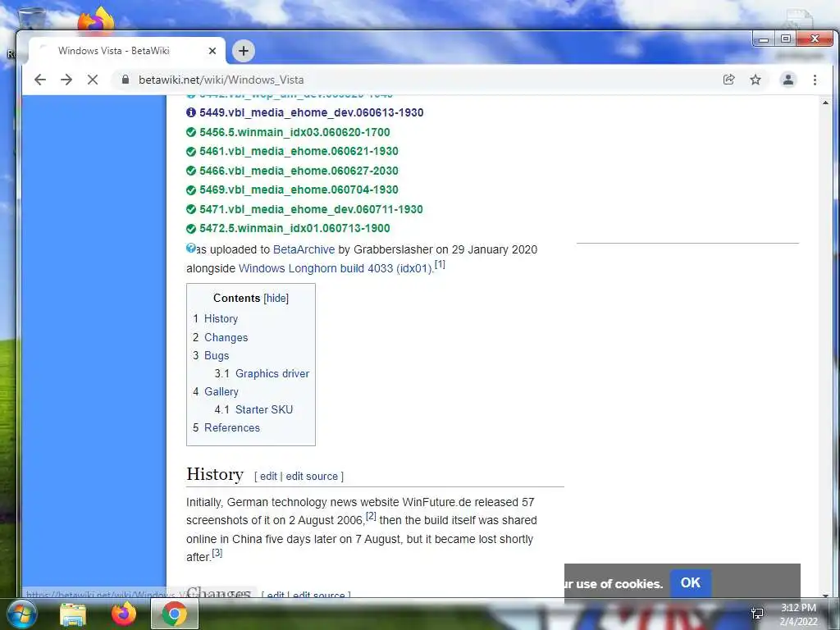Click the info icon beside build 5449

pyautogui.click(x=190, y=112)
